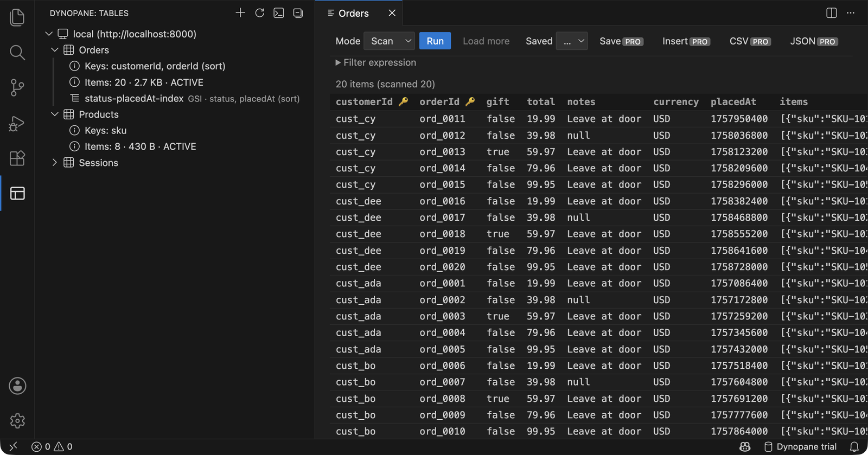Click the Load more button

point(486,41)
